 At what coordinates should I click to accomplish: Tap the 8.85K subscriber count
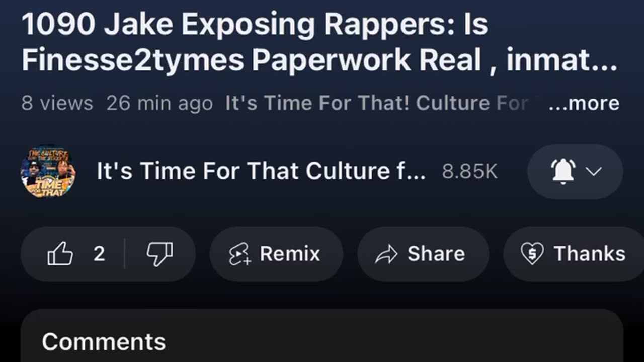tap(469, 172)
